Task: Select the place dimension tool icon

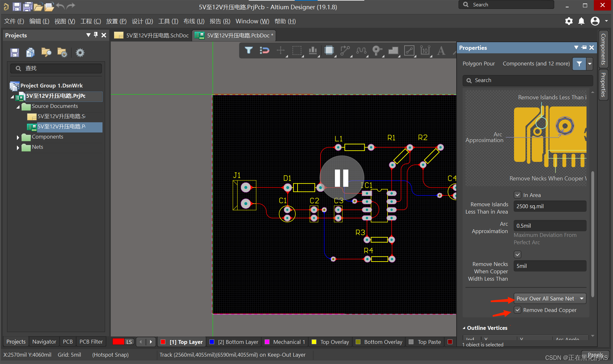Action: [425, 50]
